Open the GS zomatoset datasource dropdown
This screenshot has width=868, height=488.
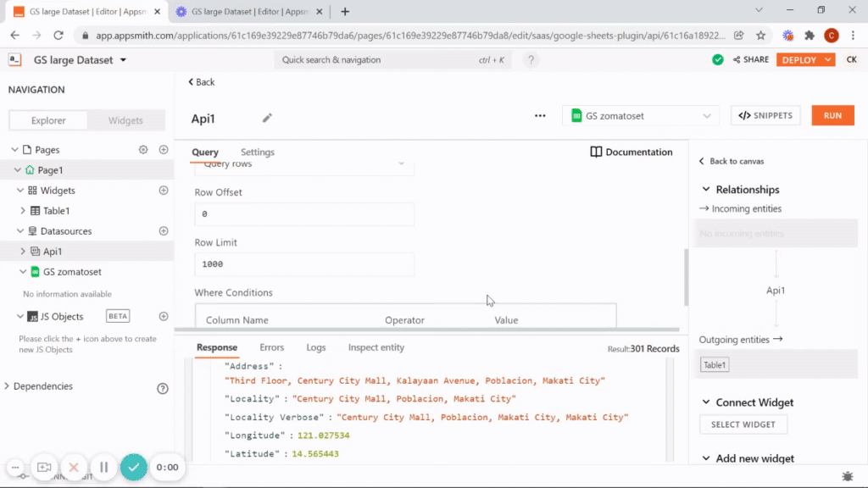pos(641,116)
